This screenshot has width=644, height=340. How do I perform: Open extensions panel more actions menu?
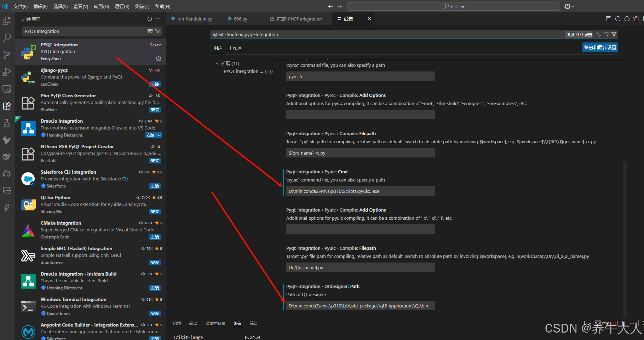pos(158,19)
